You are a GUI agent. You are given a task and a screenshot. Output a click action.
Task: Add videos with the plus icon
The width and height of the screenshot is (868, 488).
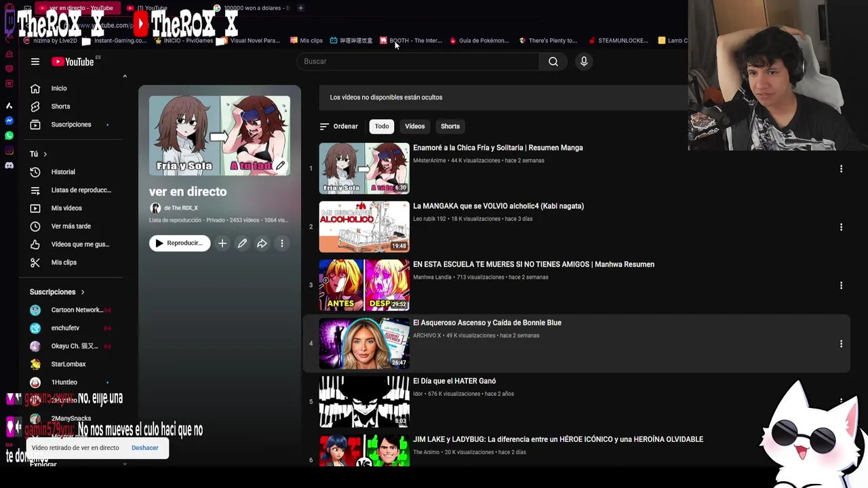[222, 243]
